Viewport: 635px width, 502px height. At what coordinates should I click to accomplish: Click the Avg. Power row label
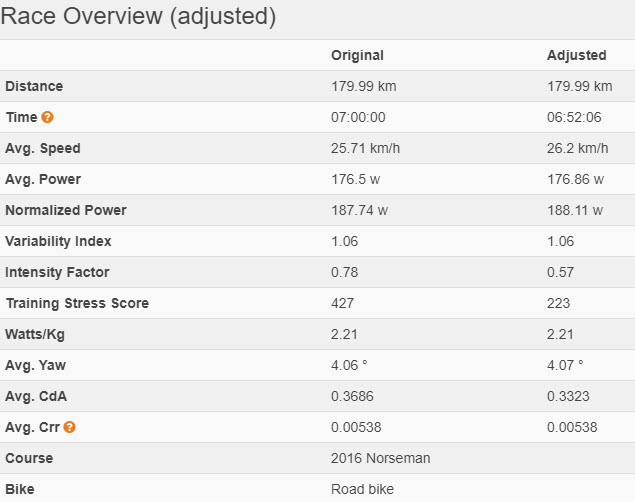pos(43,179)
